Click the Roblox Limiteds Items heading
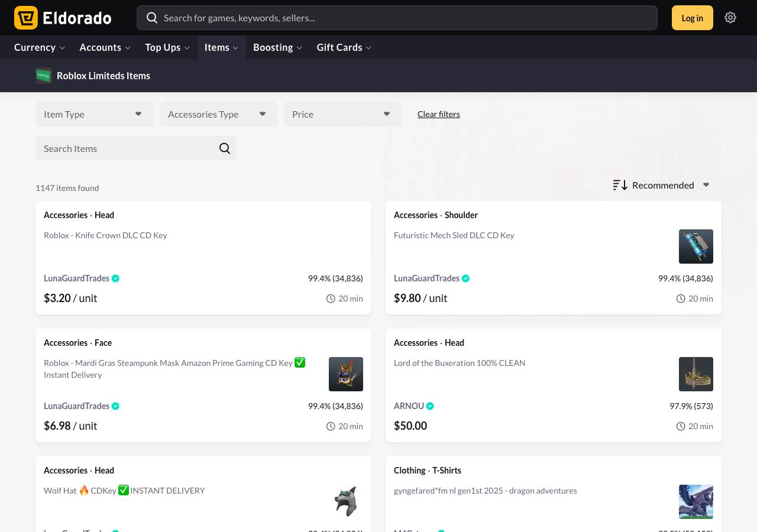757x532 pixels. tap(103, 76)
